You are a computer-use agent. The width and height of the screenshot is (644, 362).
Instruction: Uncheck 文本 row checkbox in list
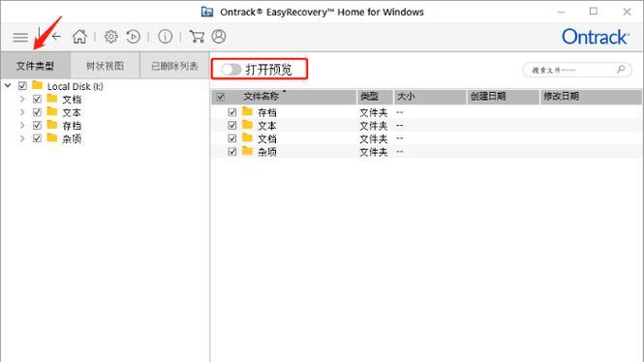(x=232, y=125)
